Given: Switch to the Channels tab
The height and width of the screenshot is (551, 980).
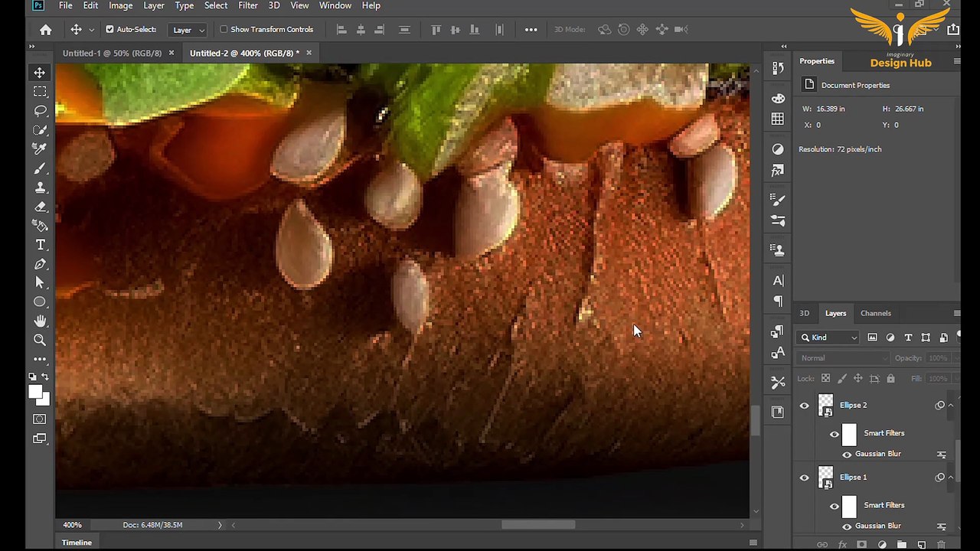Looking at the screenshot, I should click(x=875, y=313).
